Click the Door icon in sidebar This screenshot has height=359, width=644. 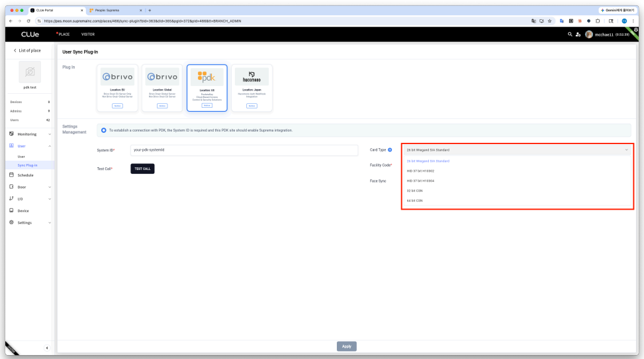[11, 186]
